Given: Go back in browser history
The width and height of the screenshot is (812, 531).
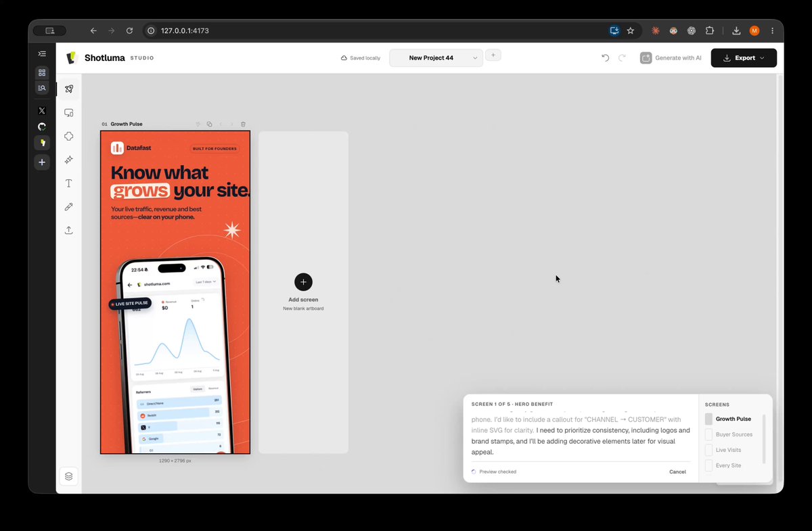Looking at the screenshot, I should pos(93,30).
